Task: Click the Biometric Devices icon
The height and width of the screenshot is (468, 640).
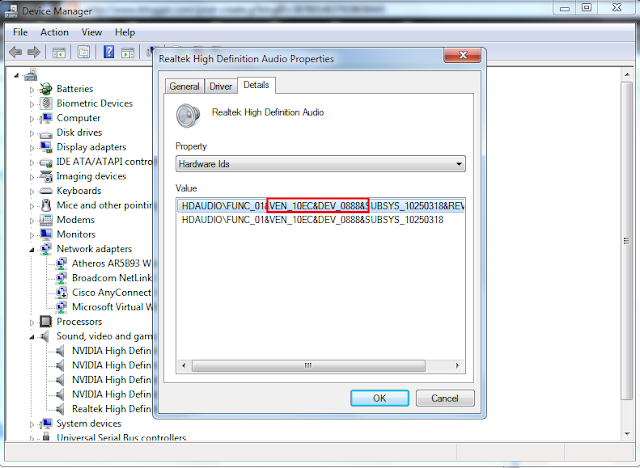Action: pos(46,103)
